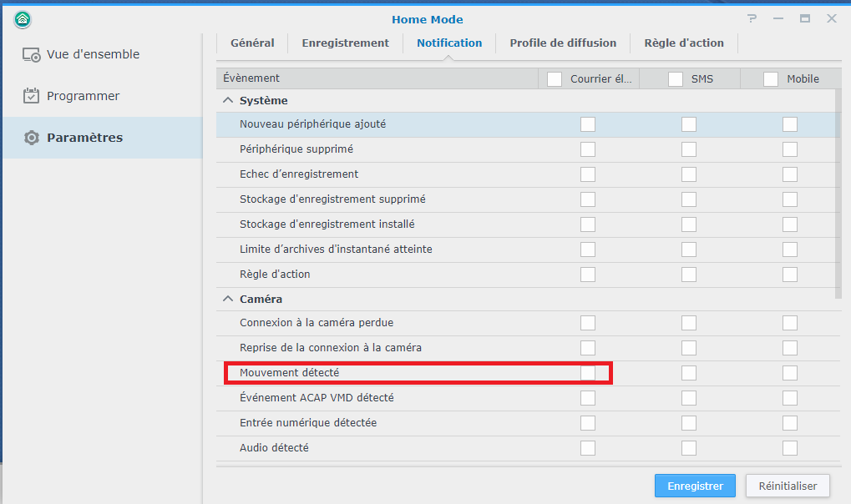Image resolution: width=851 pixels, height=504 pixels.
Task: Close the Home Mode window
Action: coord(831,19)
